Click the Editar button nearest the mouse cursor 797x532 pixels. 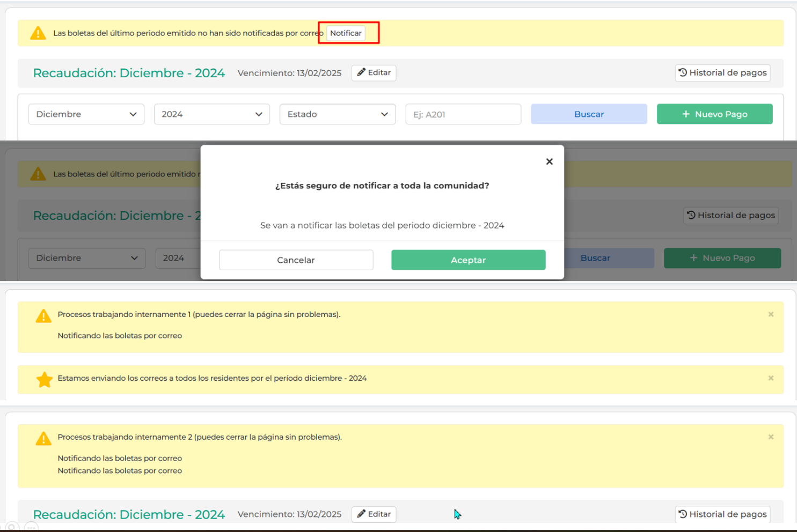click(374, 514)
